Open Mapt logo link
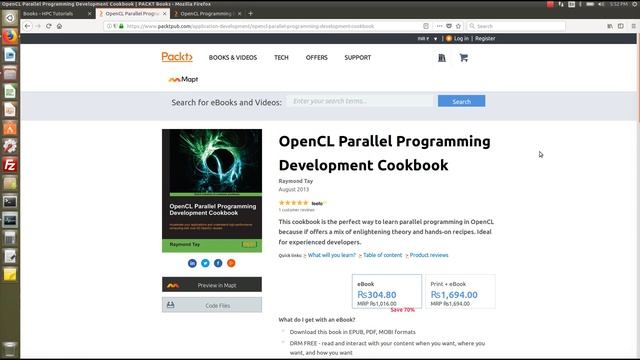The height and width of the screenshot is (360, 640). [x=183, y=79]
